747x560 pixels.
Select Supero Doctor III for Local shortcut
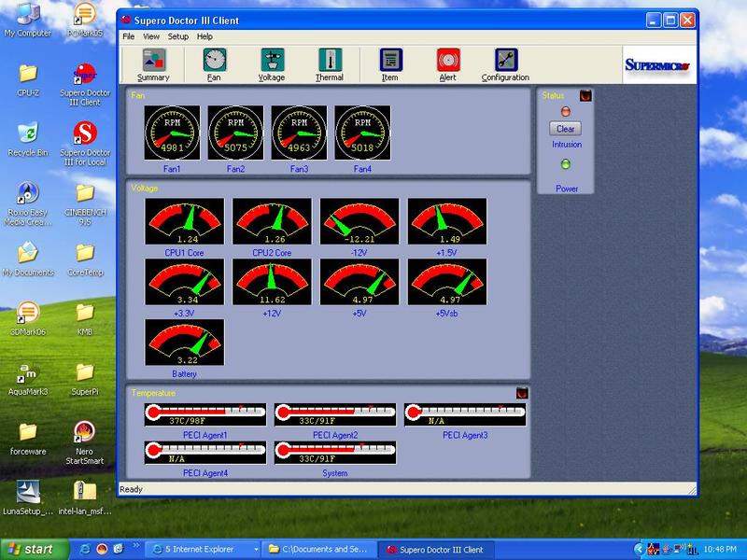[x=85, y=144]
